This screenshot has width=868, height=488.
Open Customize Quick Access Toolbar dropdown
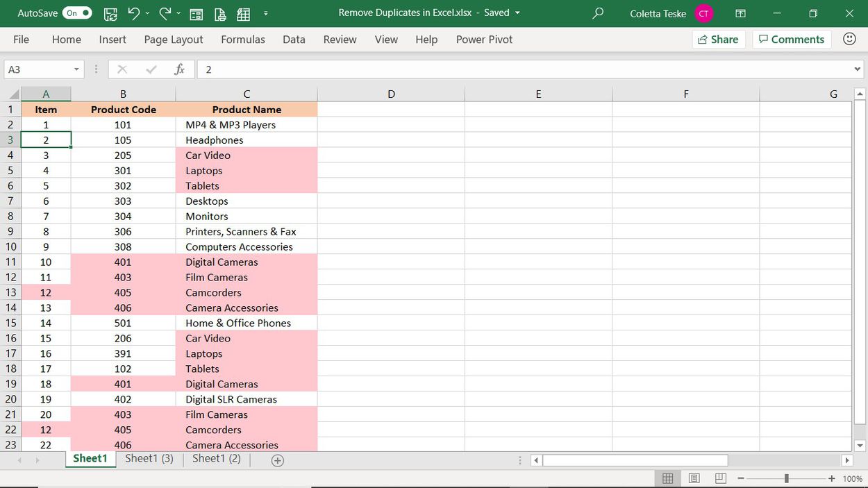coord(266,13)
